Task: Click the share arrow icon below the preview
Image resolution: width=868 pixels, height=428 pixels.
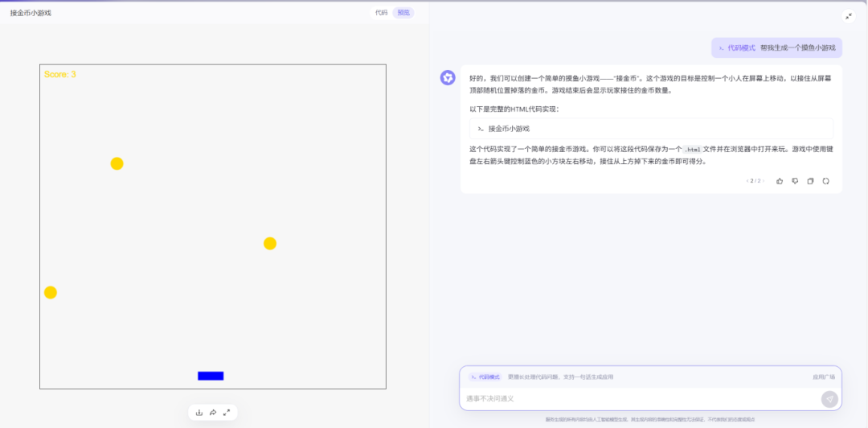Action: [x=212, y=413]
